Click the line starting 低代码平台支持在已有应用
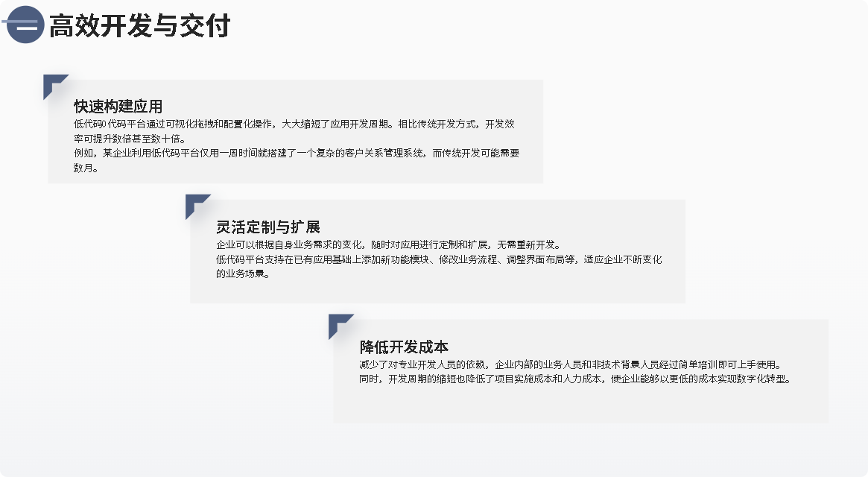Viewport: 868px width, 477px height. click(439, 259)
